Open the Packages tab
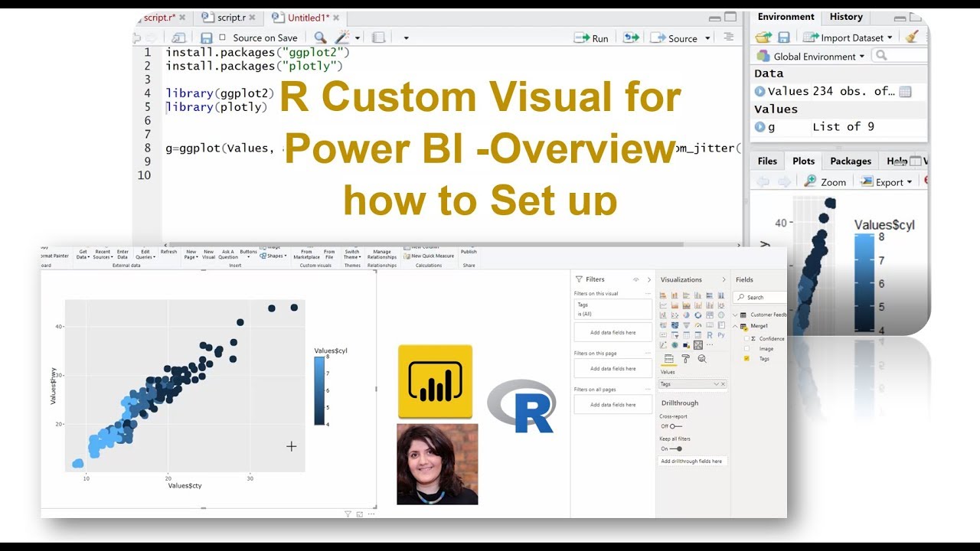This screenshot has height=551, width=980. pyautogui.click(x=851, y=161)
